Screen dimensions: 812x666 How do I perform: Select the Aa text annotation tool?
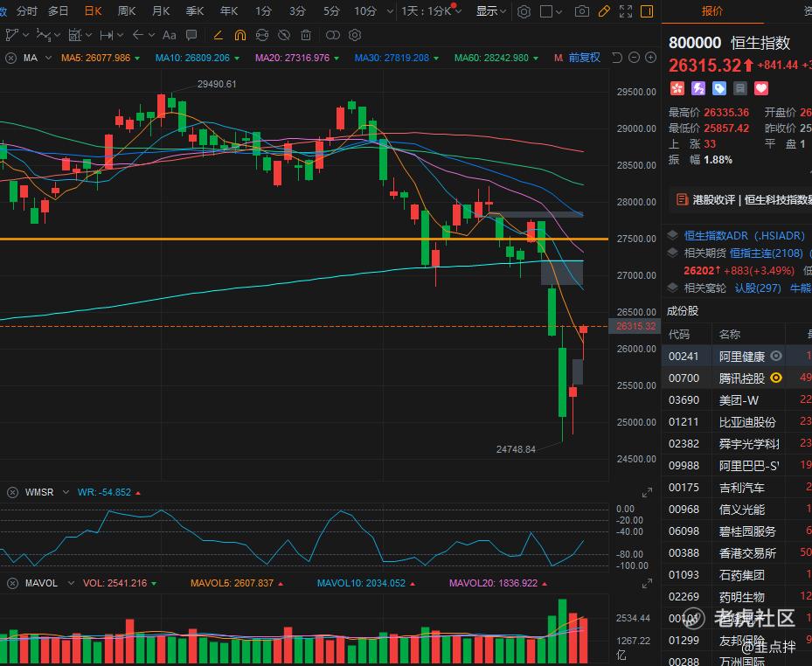(x=169, y=35)
